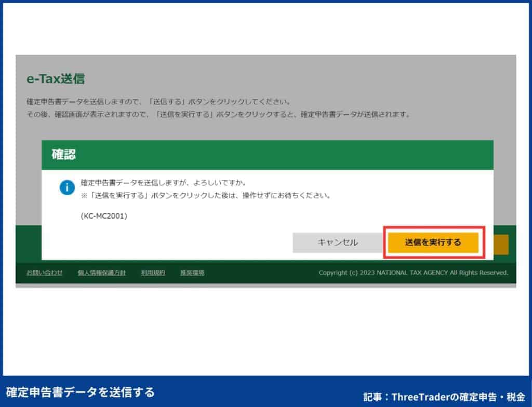Execute transmission via the highlighted submit button

433,241
